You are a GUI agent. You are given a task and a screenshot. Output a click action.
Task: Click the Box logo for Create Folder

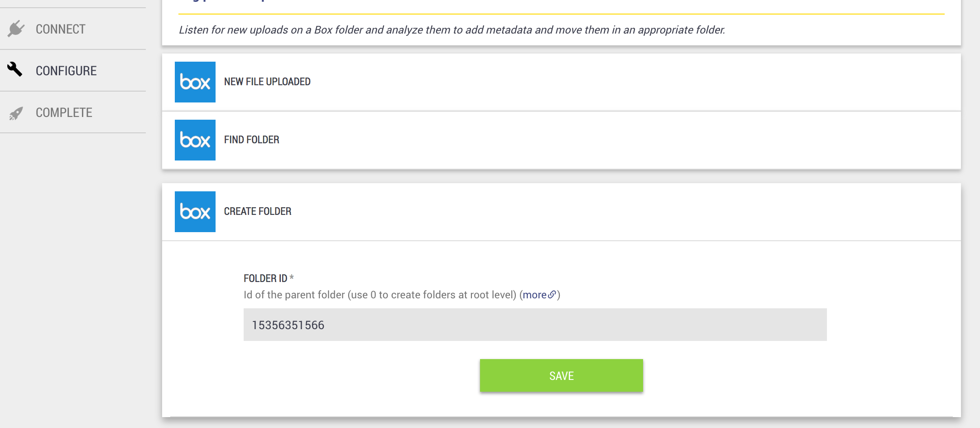(195, 212)
